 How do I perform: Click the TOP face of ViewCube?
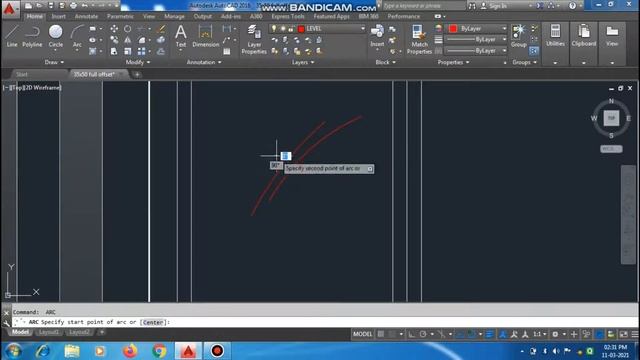[x=611, y=118]
